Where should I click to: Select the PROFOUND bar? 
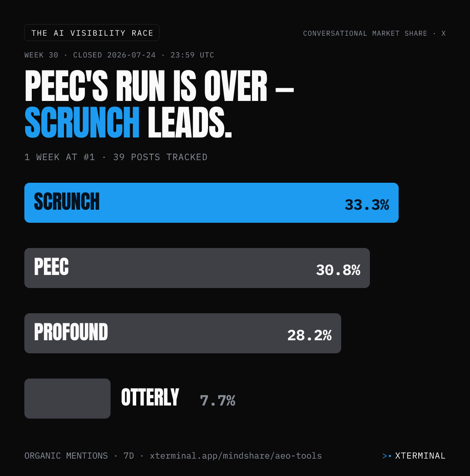tap(183, 333)
